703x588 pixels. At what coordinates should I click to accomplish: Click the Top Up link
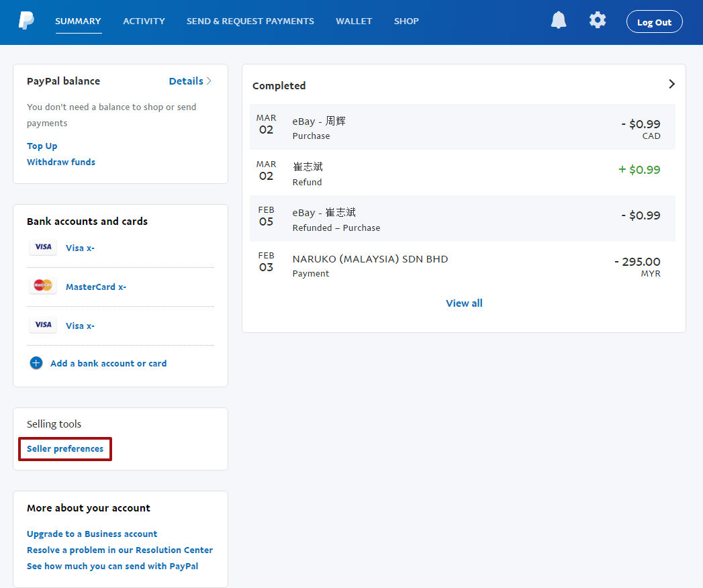point(42,146)
